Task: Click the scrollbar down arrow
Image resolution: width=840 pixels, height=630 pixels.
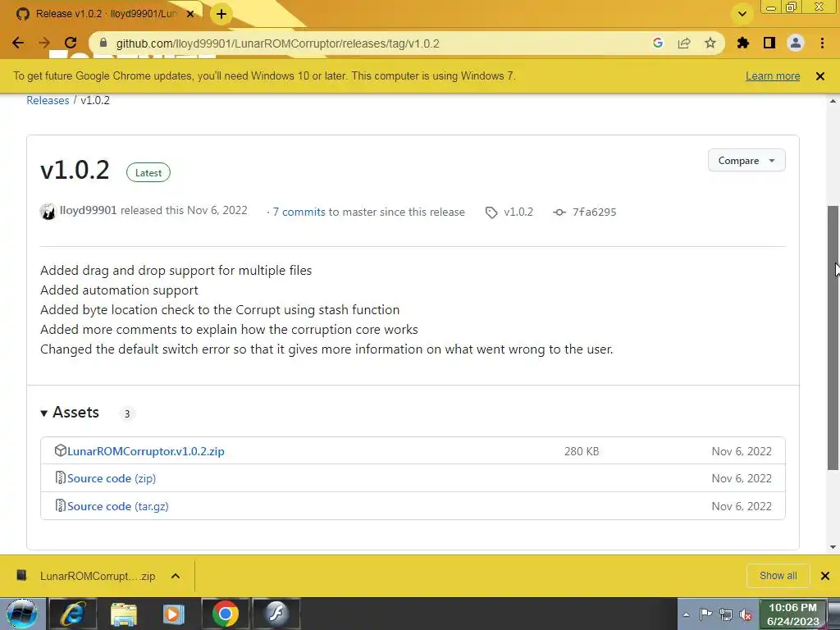Action: 833,547
